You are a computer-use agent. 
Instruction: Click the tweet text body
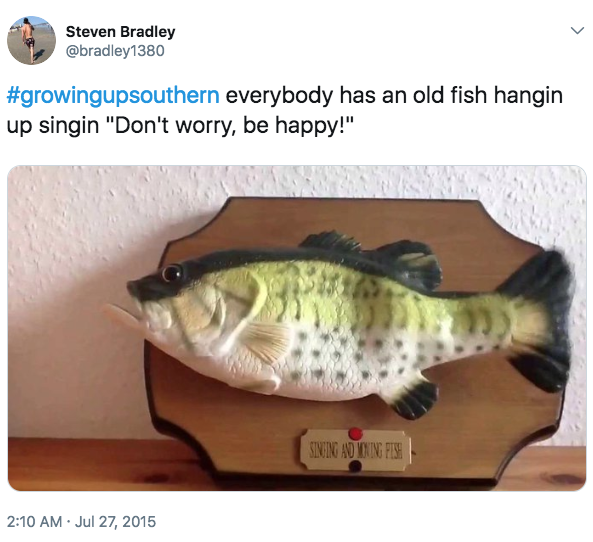(x=285, y=110)
